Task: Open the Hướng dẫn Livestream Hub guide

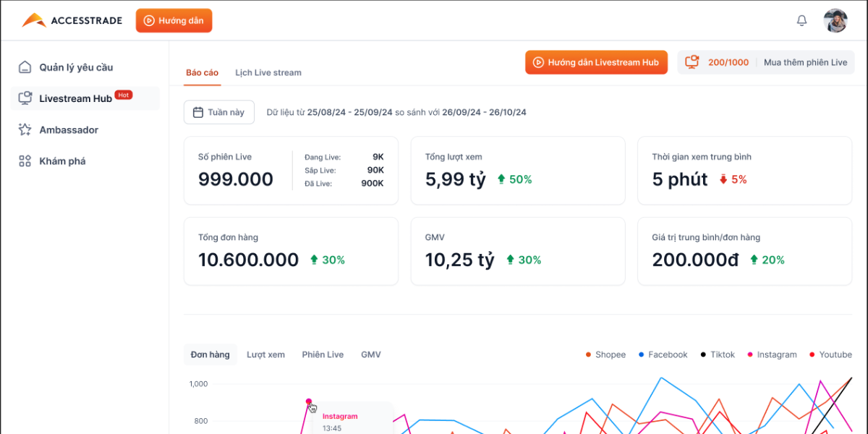Action: (596, 62)
